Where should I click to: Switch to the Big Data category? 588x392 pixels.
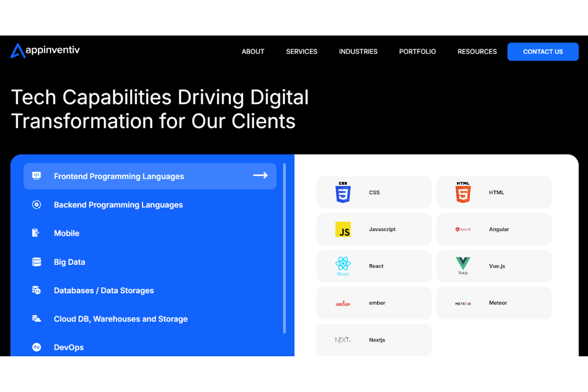[70, 262]
